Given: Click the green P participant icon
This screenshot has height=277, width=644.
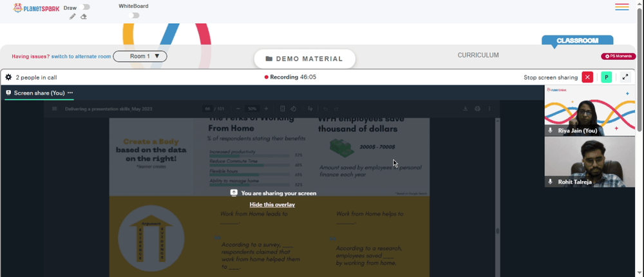Looking at the screenshot, I should click(x=606, y=77).
